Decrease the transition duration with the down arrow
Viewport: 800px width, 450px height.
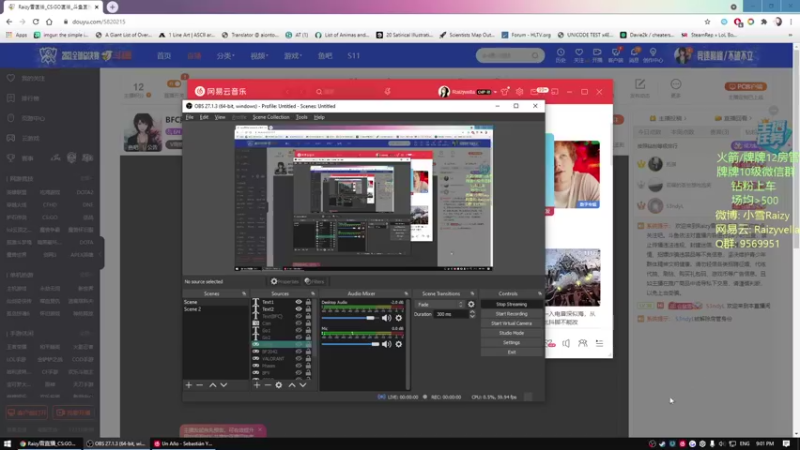472,316
